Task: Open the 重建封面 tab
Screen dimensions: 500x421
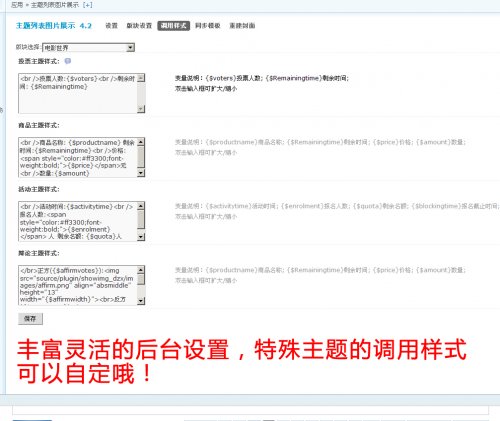Action: 242,26
